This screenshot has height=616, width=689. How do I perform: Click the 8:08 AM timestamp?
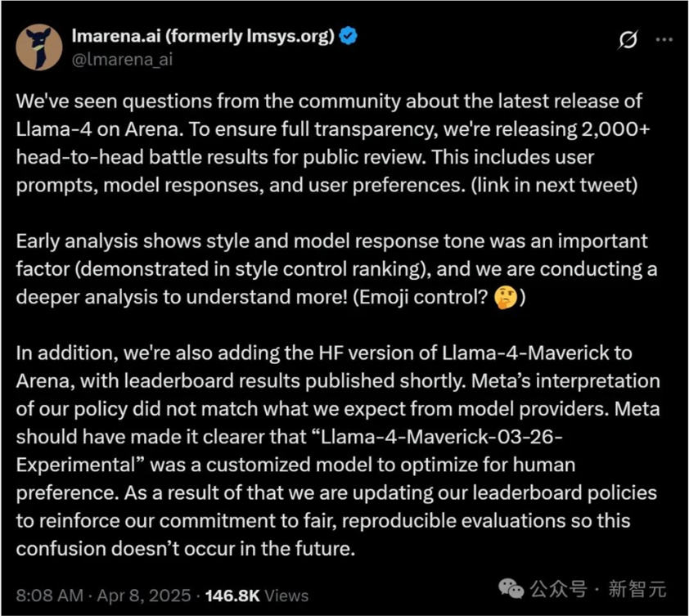click(x=48, y=594)
